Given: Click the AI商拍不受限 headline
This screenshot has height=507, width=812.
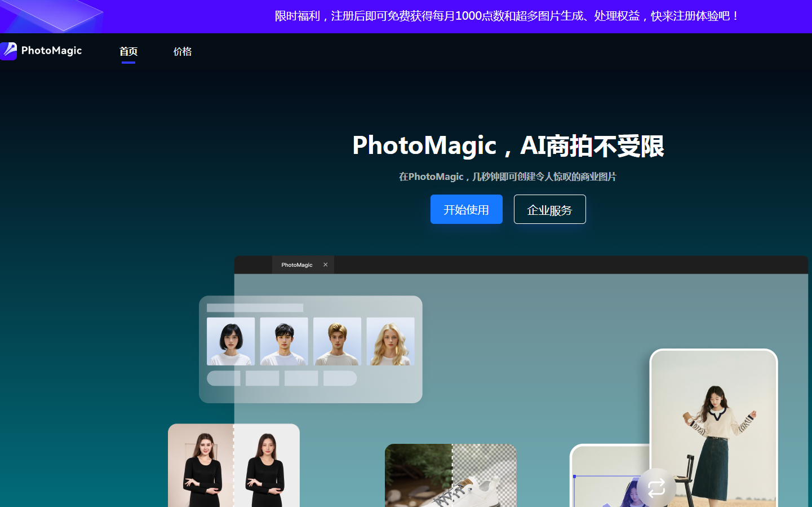Looking at the screenshot, I should [x=592, y=146].
